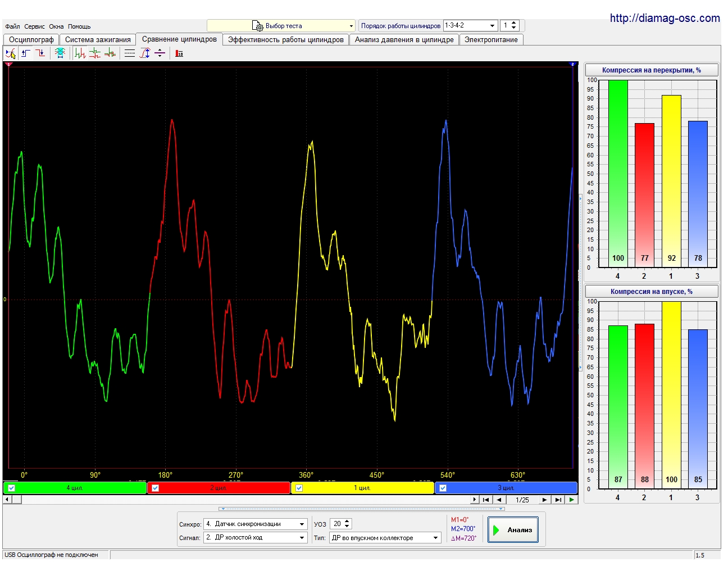Click the 1/25 frame counter
Viewport: 728px width, 562px height.
pyautogui.click(x=522, y=500)
